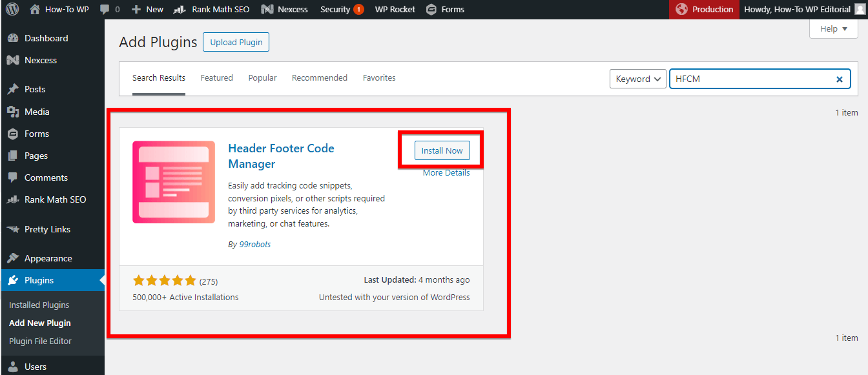Image resolution: width=868 pixels, height=375 pixels.
Task: Switch to the Featured tab
Action: tap(216, 78)
